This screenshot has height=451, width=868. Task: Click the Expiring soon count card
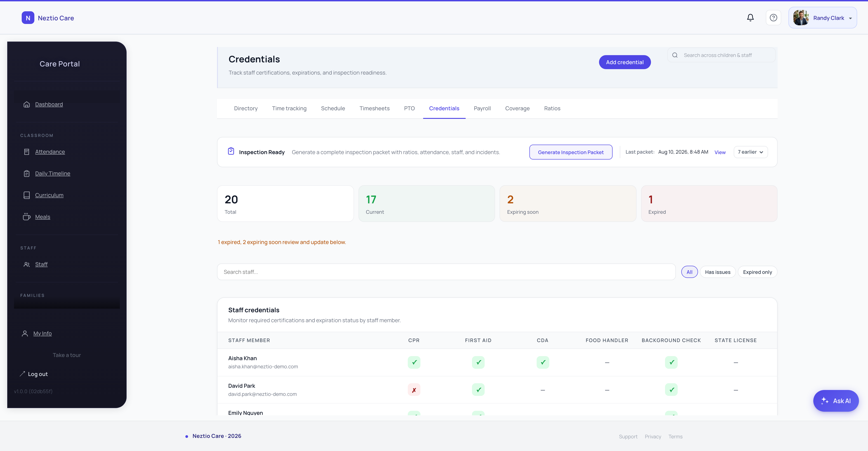pyautogui.click(x=568, y=204)
